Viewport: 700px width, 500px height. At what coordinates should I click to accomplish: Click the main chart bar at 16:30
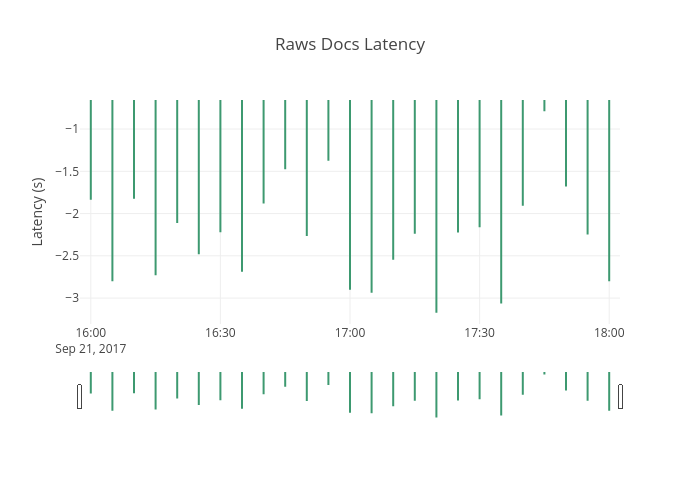[220, 166]
